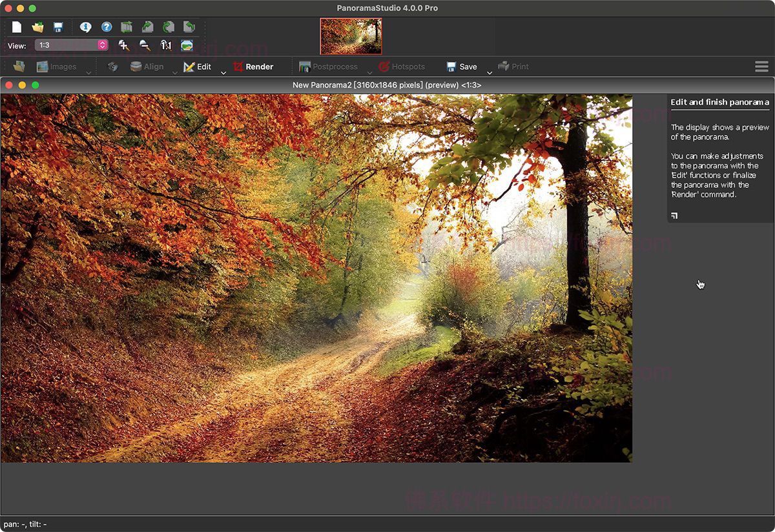Click the fit-to-window landscape picture icon
Viewport: 775px width, 532px height.
click(x=187, y=45)
